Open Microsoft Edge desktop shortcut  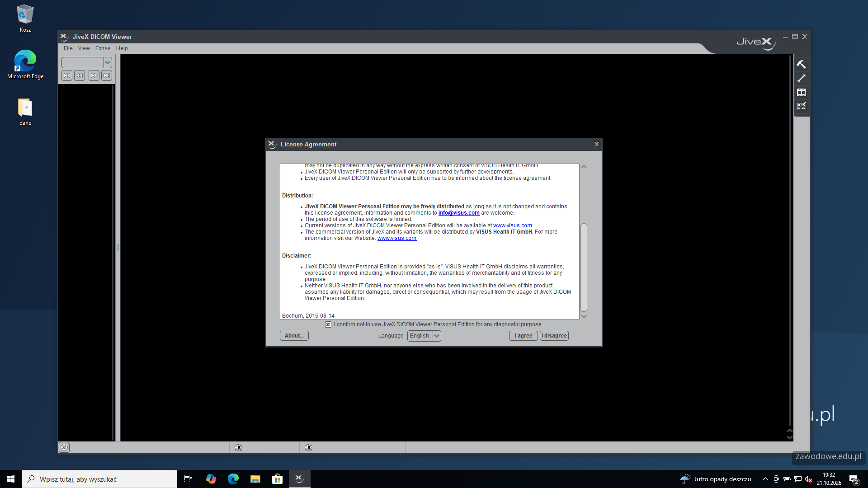point(25,65)
